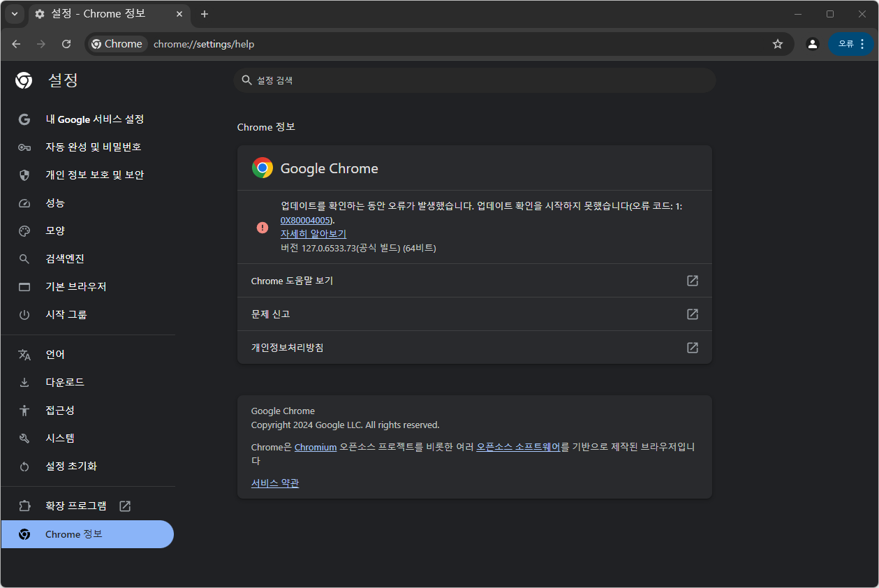879x588 pixels.
Task: Click the Chrome site info chip
Action: [117, 44]
